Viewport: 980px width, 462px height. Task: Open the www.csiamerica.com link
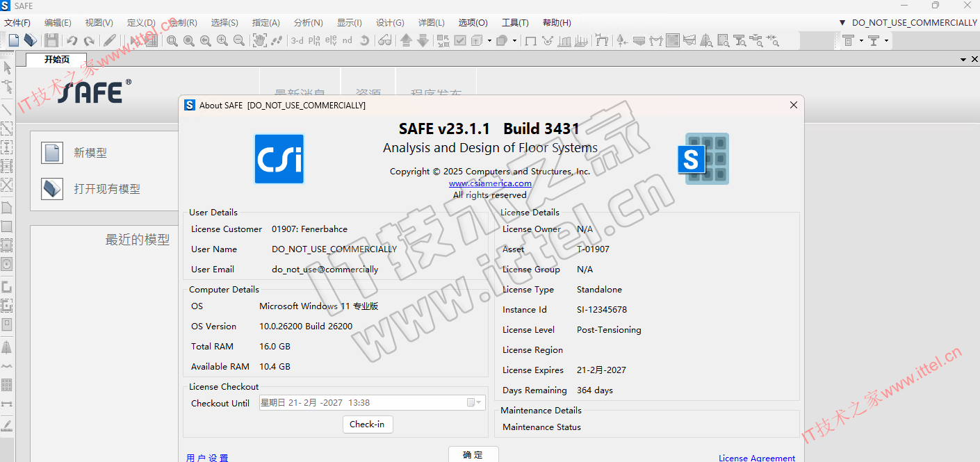[490, 183]
